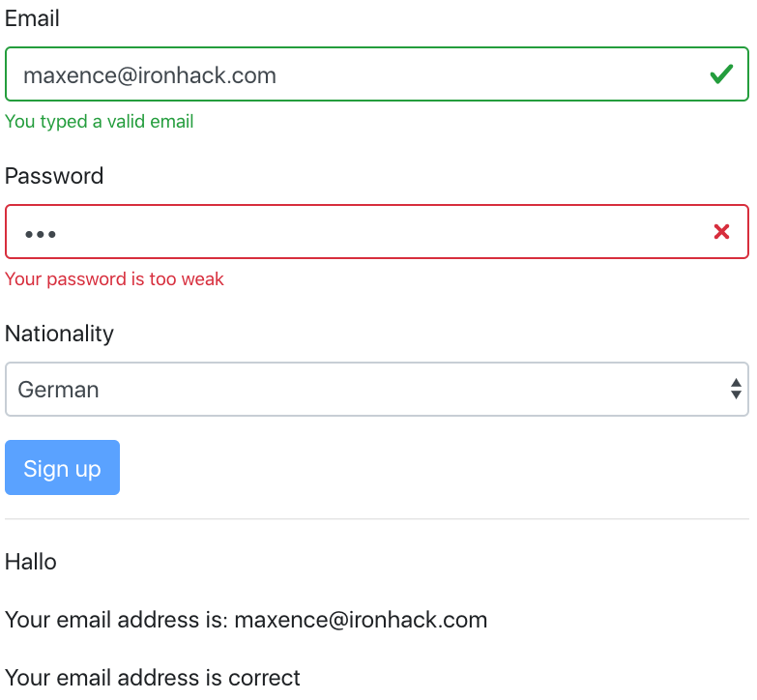Expand the Nationality dropdown using its arrows
The image size is (757, 700).
(x=736, y=390)
